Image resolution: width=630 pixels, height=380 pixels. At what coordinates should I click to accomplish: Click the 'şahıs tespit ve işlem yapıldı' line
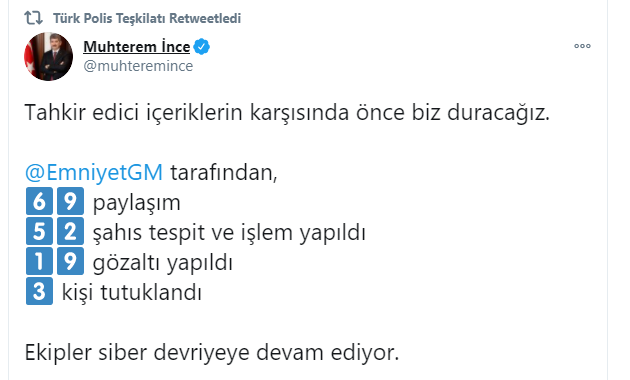[229, 233]
